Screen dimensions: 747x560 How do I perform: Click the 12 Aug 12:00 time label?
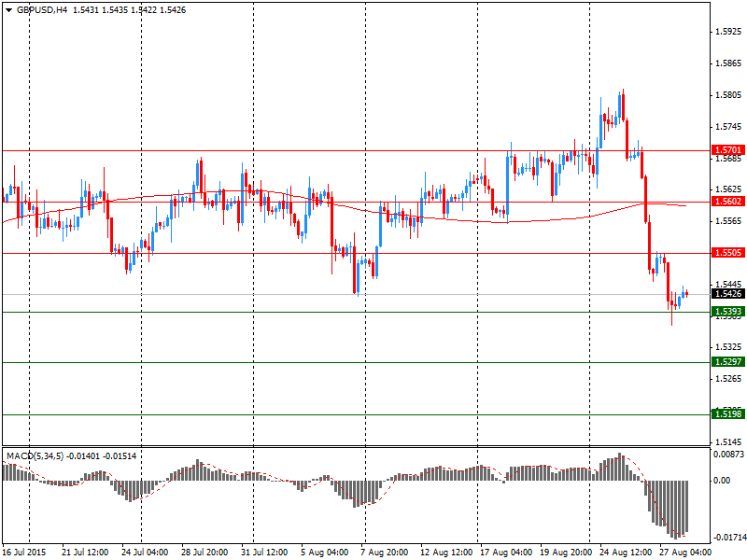[446, 553]
